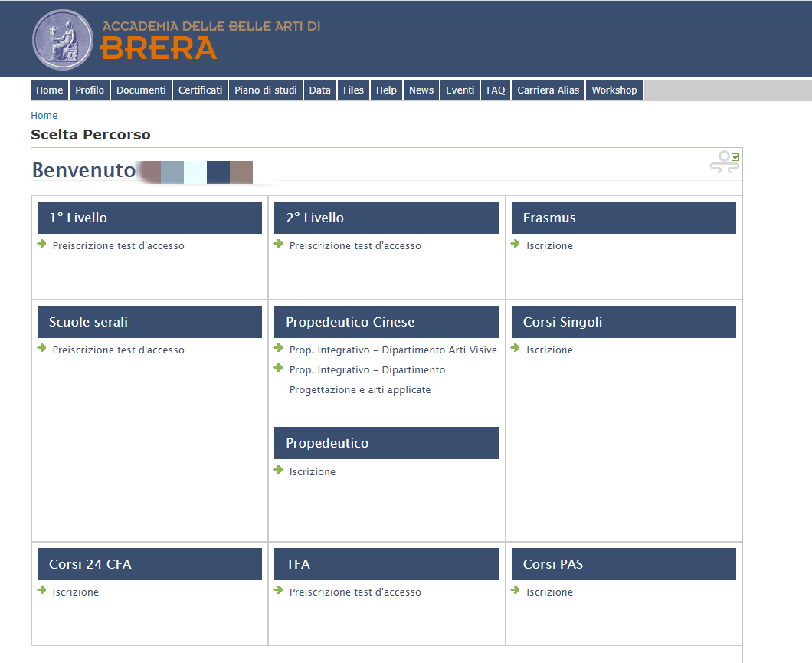Click green arrow beside Progettazione e arti applicate
This screenshot has width=812, height=663.
pyautogui.click(x=279, y=368)
